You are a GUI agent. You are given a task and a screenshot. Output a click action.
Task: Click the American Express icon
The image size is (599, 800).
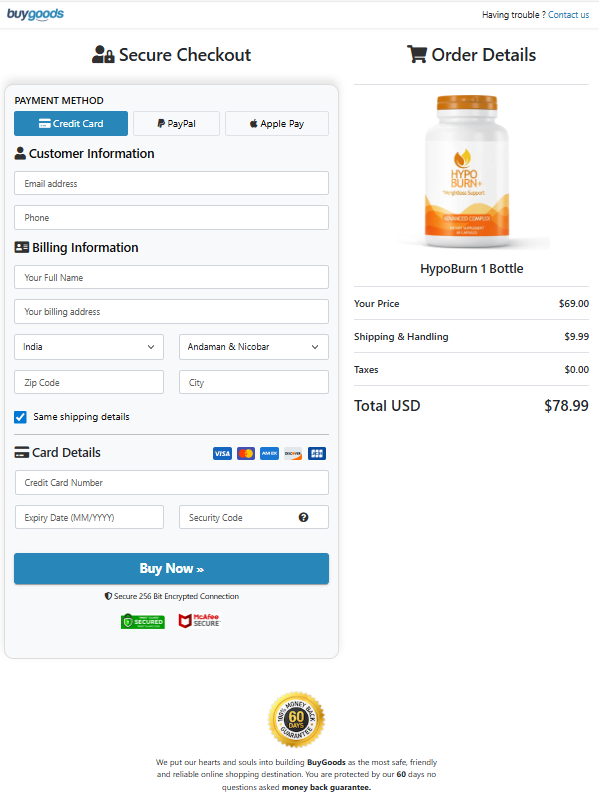tap(268, 453)
